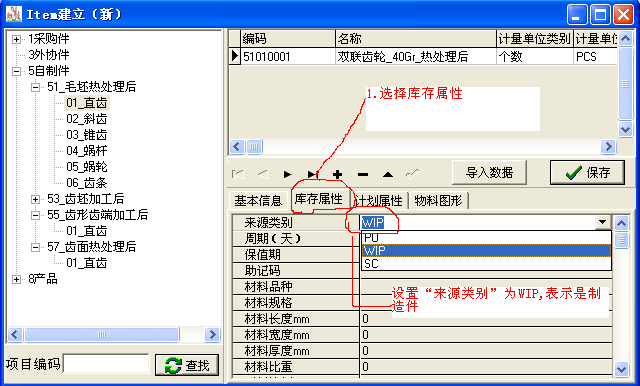Click the 计量单位类别 column header

(535, 39)
